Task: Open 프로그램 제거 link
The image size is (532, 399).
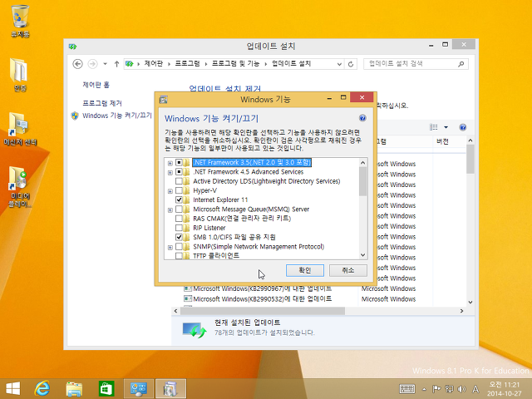Action: pyautogui.click(x=102, y=103)
